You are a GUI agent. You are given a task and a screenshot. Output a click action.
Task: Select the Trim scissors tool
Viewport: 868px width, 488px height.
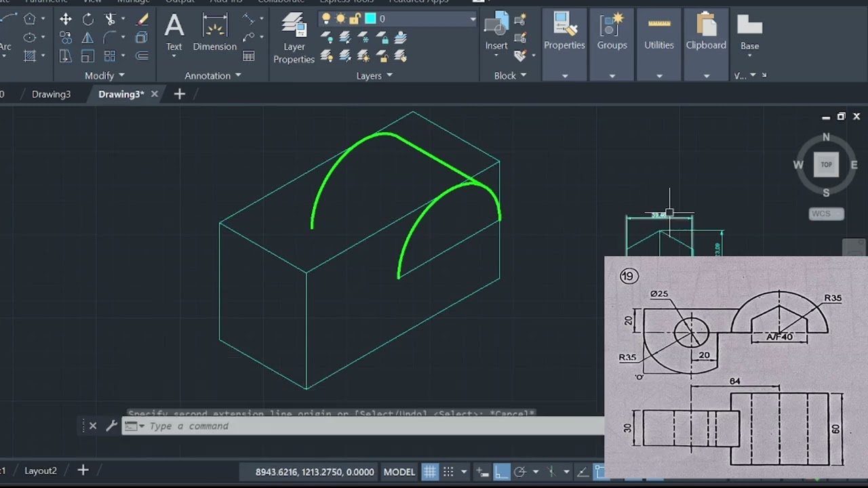point(111,19)
